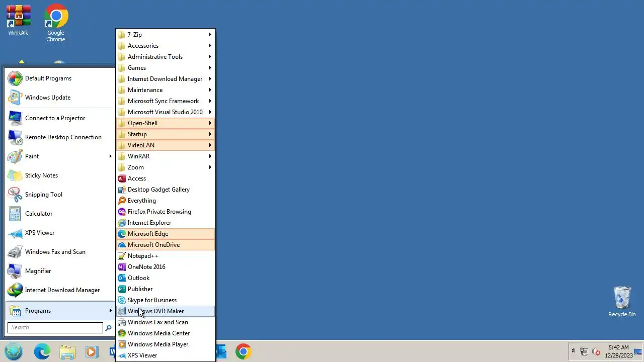The width and height of the screenshot is (644, 362).
Task: Expand the WinRAR program folder
Action: pos(166,156)
